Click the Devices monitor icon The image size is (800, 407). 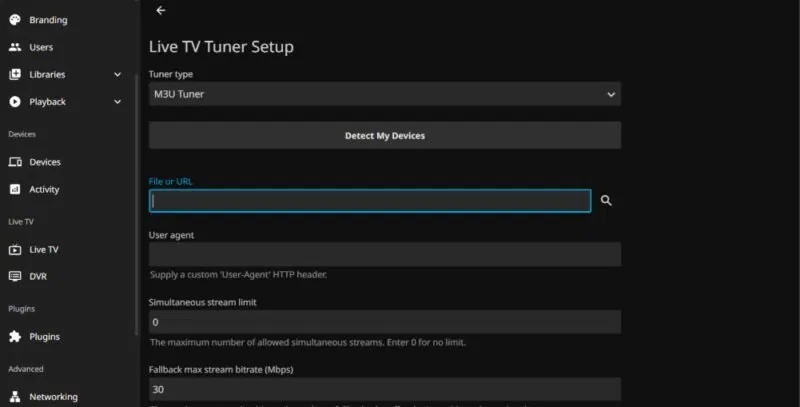pyautogui.click(x=15, y=162)
